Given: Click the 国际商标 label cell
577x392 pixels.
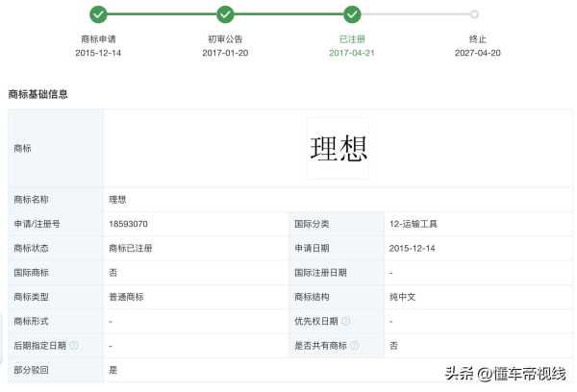Looking at the screenshot, I should point(56,273).
